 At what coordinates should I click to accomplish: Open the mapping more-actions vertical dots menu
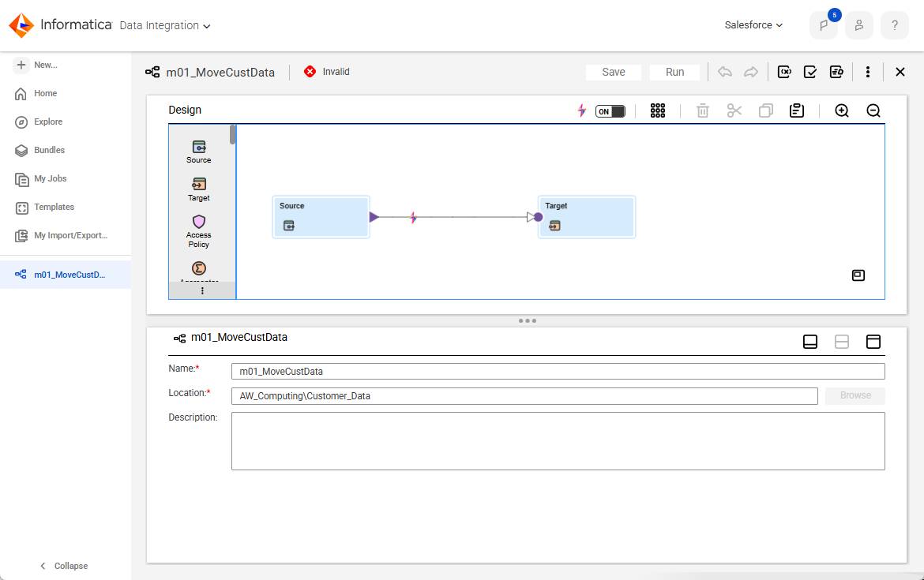pos(867,72)
